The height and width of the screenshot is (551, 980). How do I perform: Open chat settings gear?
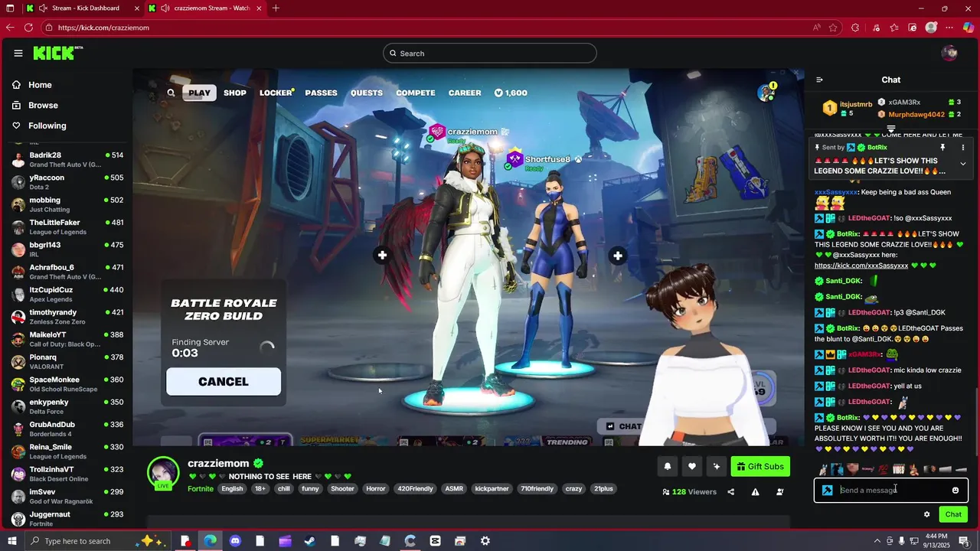926,514
